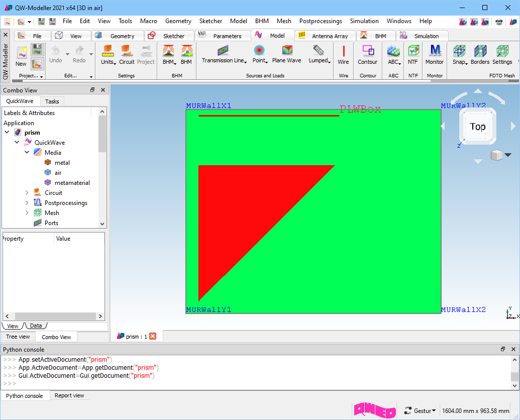Switch to the Antenna Array ribbon tab
Image resolution: width=520 pixels, height=420 pixels.
pyautogui.click(x=325, y=36)
